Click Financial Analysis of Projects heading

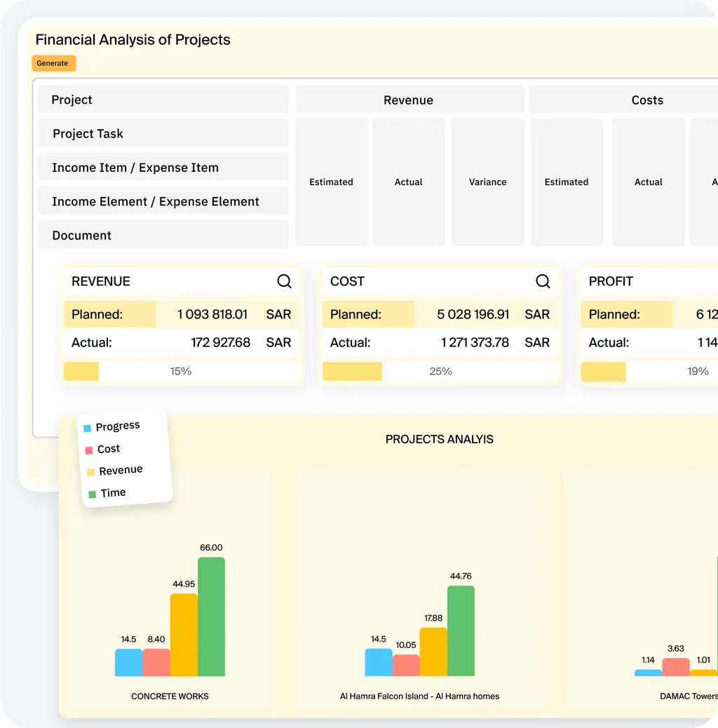pyautogui.click(x=133, y=40)
